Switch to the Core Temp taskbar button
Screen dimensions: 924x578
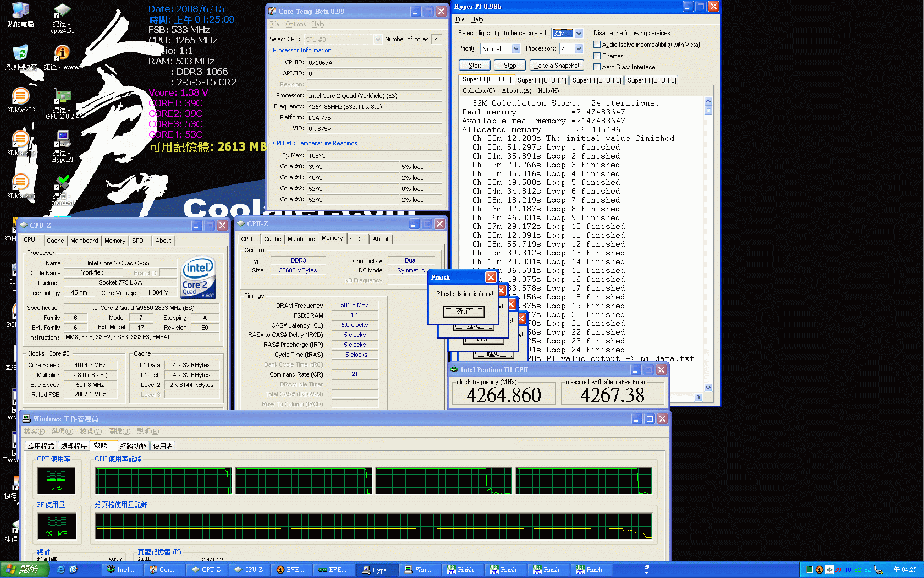164,570
